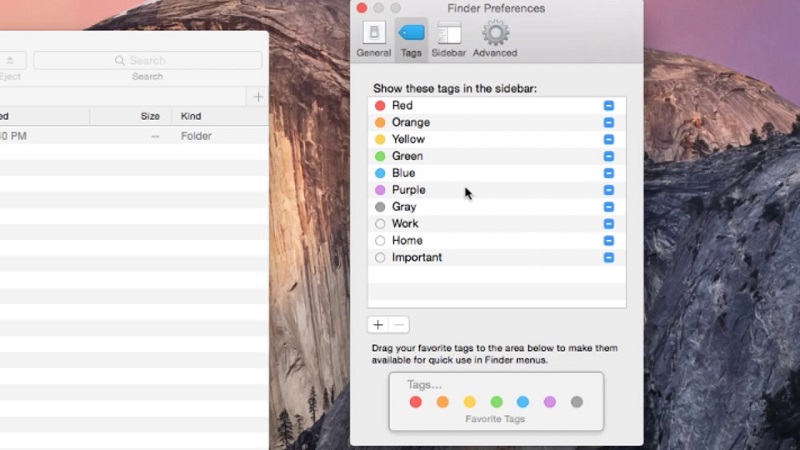Select the Red tag name in list

point(402,106)
